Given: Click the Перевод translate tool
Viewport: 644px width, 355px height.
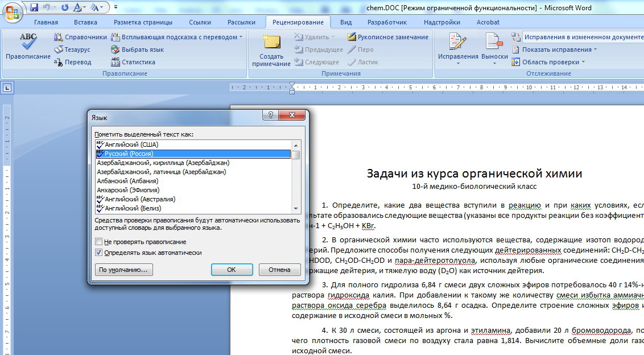Looking at the screenshot, I should pos(72,62).
